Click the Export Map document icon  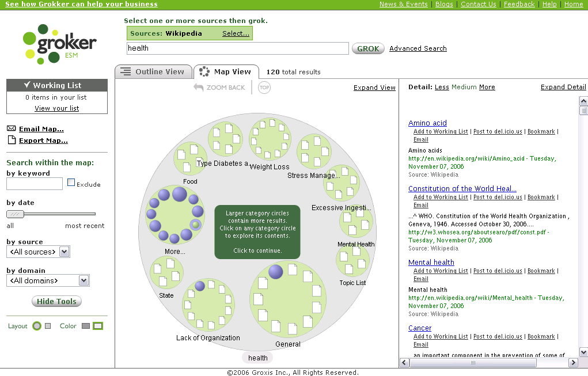point(12,140)
